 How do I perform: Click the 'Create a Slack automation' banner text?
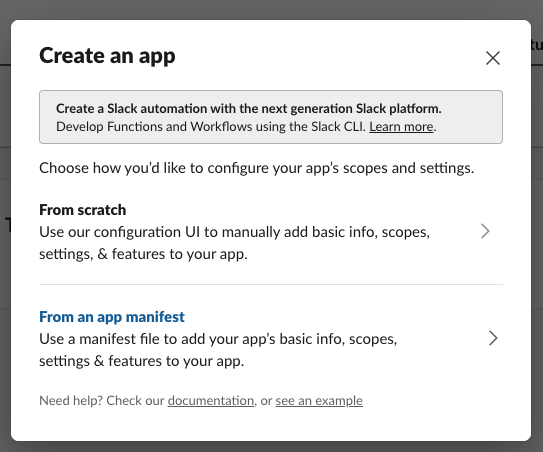(249, 108)
